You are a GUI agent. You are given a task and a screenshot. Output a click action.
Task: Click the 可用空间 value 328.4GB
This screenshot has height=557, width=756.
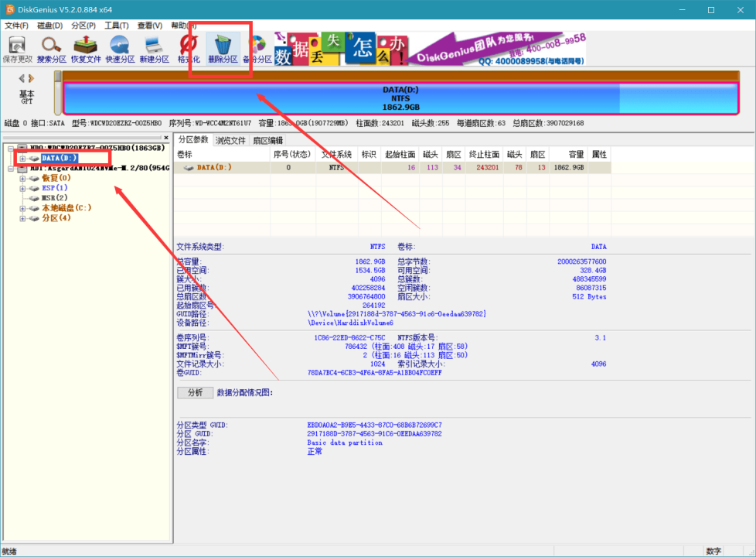[x=593, y=270]
